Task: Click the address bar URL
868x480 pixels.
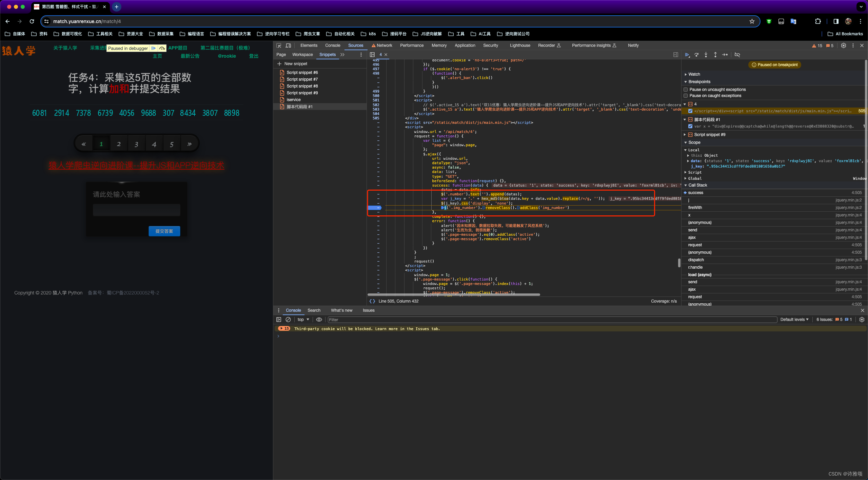Action: pos(87,21)
